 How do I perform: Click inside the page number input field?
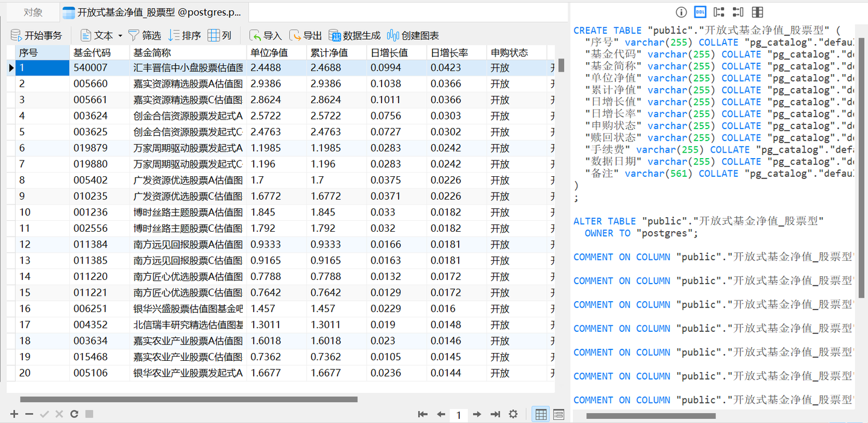[459, 414]
